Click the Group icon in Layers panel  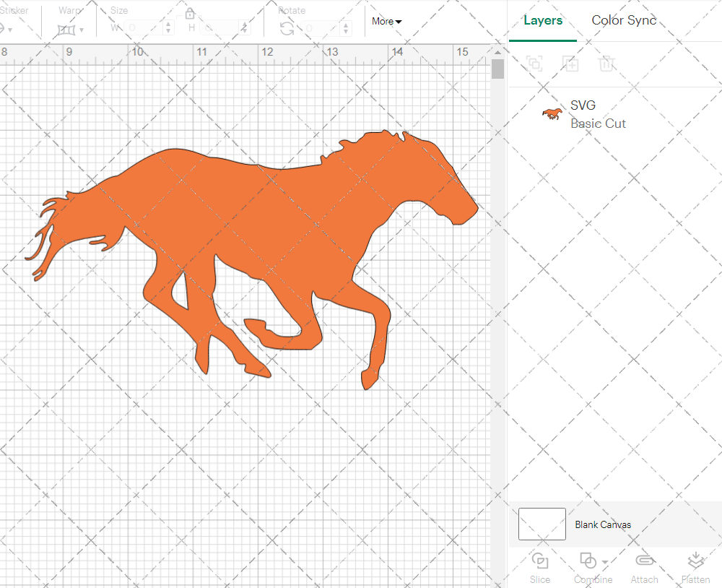click(x=534, y=64)
